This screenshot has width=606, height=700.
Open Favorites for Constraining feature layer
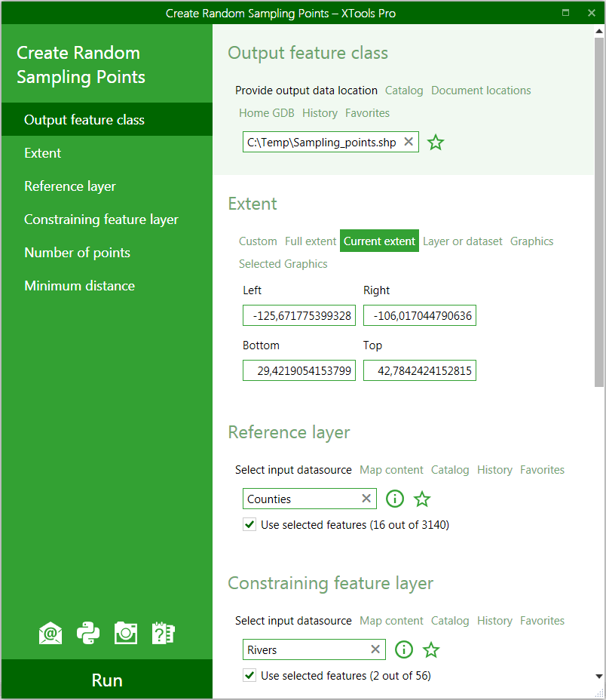tap(542, 621)
